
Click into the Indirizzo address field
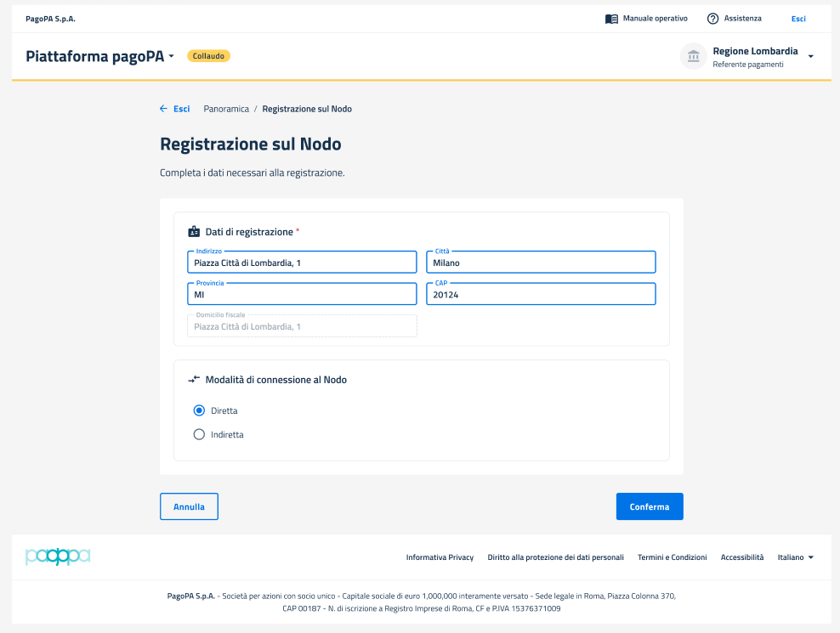pyautogui.click(x=302, y=263)
